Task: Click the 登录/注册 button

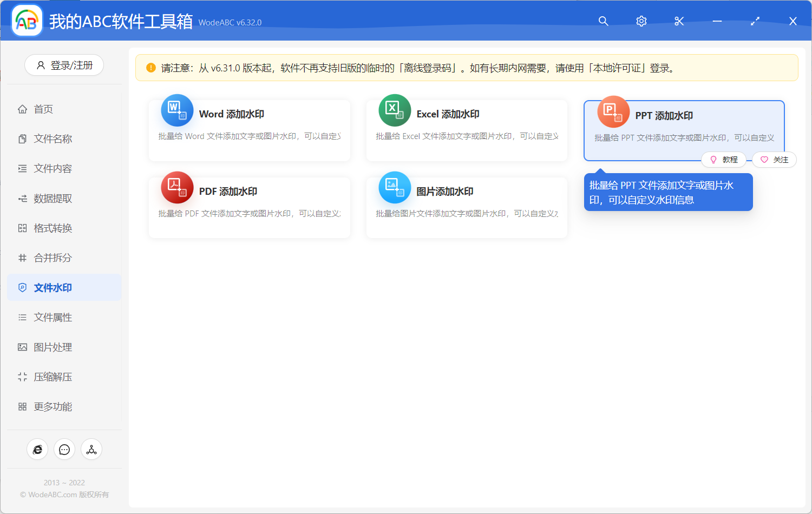Action: click(x=64, y=65)
